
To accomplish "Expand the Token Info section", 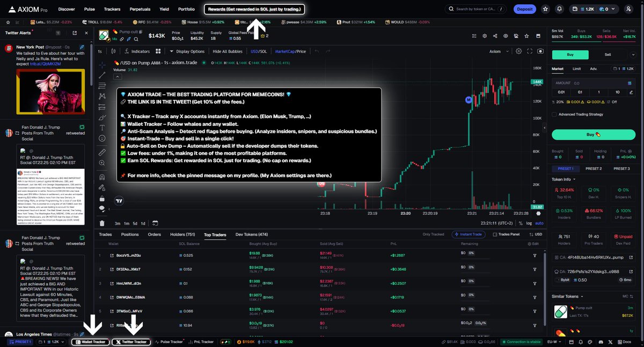I will 564,179.
